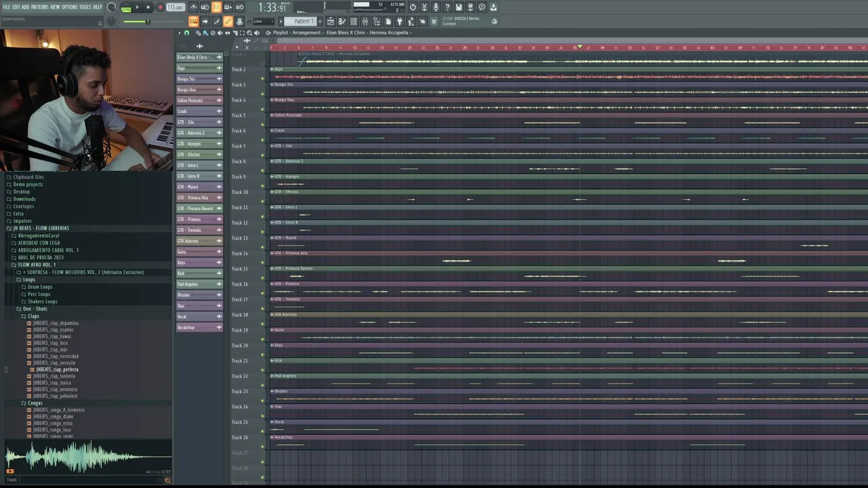Select the Bongo Sto clip in picker
Viewport: 868px width, 488px height.
[199, 79]
